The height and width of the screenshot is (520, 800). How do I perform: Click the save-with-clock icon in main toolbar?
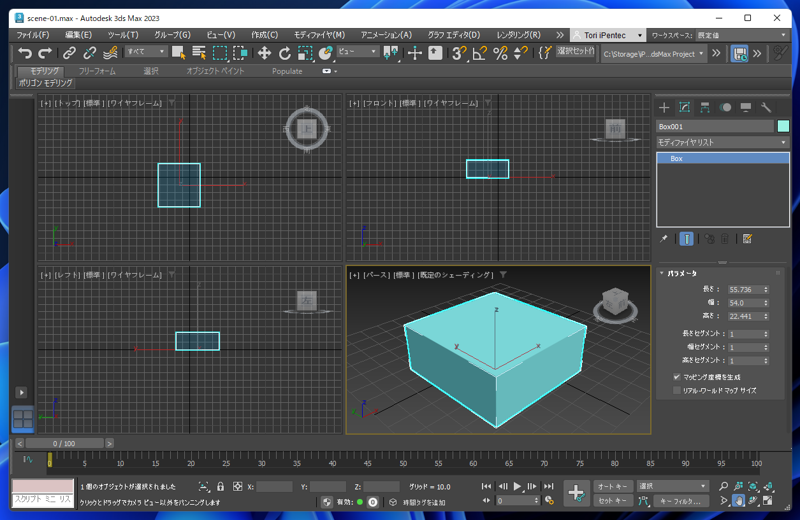(739, 53)
